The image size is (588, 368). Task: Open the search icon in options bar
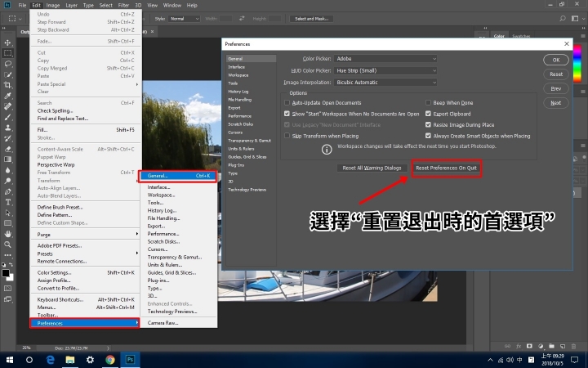click(x=563, y=18)
